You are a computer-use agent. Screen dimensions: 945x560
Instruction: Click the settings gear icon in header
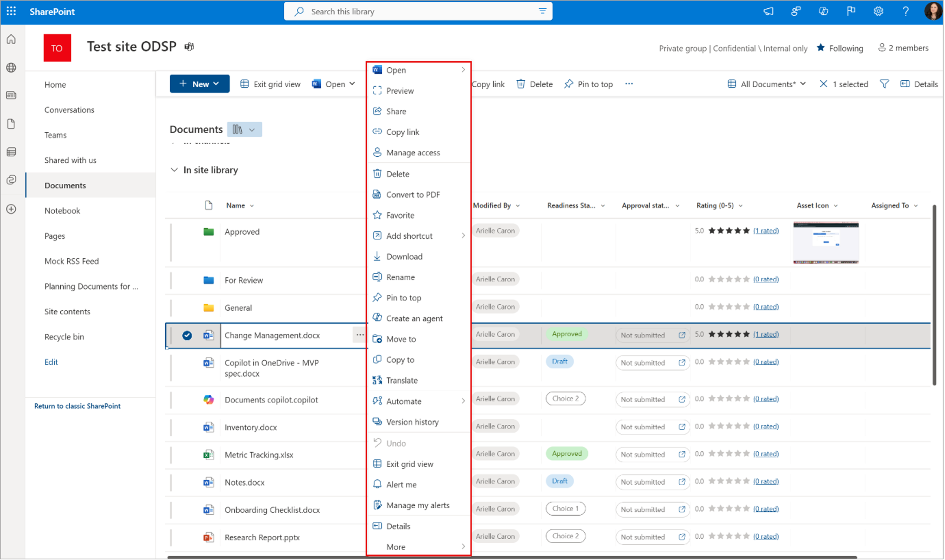(878, 11)
